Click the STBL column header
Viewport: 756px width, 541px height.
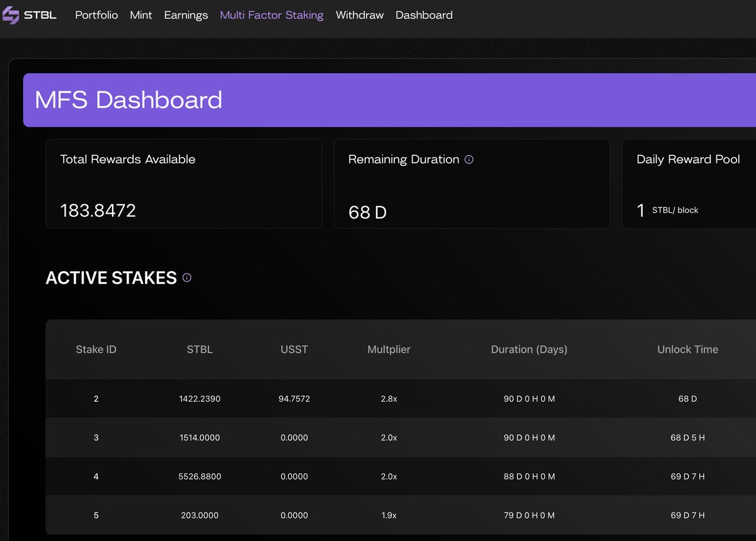200,349
